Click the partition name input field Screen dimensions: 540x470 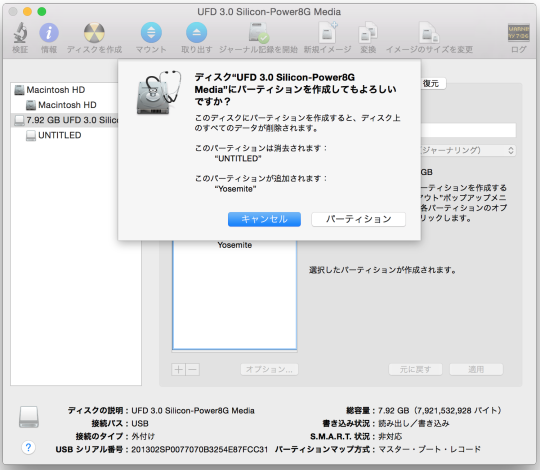(x=468, y=130)
